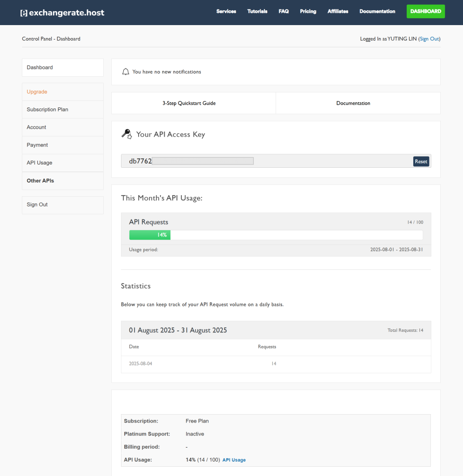Open Other APIs in the sidebar
Screen dimensions: 463x476
pyautogui.click(x=62, y=181)
